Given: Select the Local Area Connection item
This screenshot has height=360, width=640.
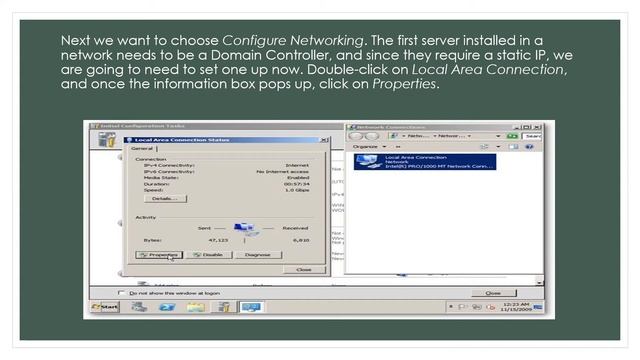Looking at the screenshot, I should point(425,162).
